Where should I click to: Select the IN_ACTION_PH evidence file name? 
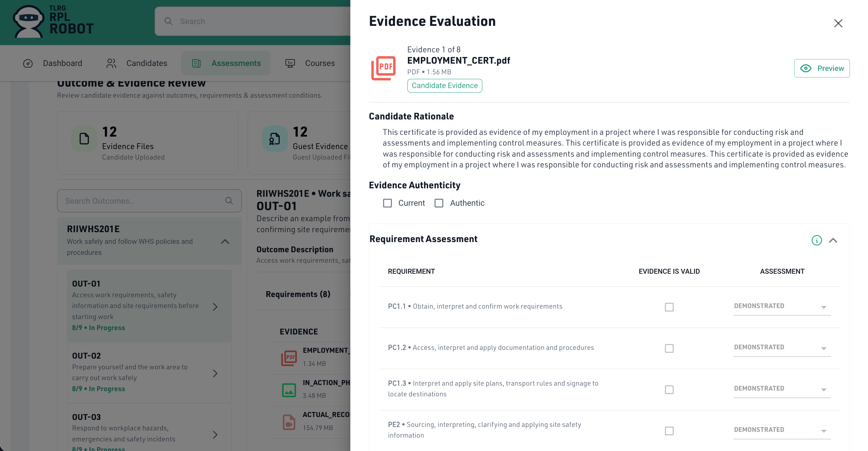326,383
